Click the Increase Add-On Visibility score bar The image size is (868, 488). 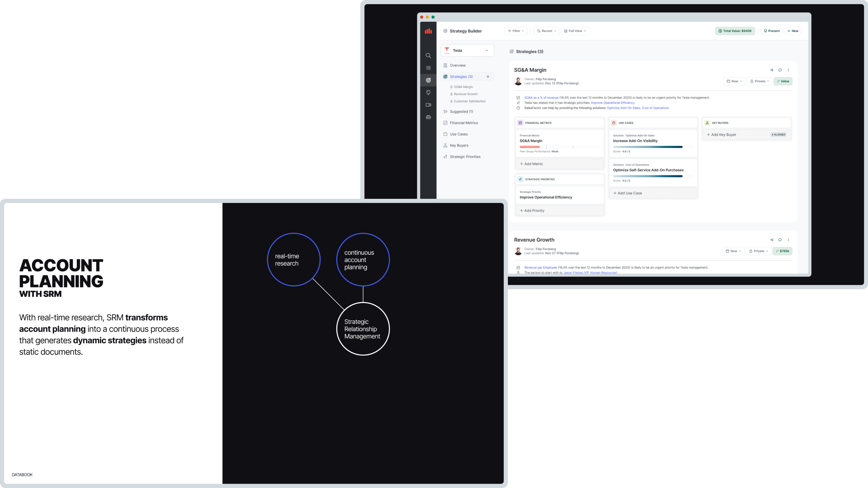(x=653, y=147)
